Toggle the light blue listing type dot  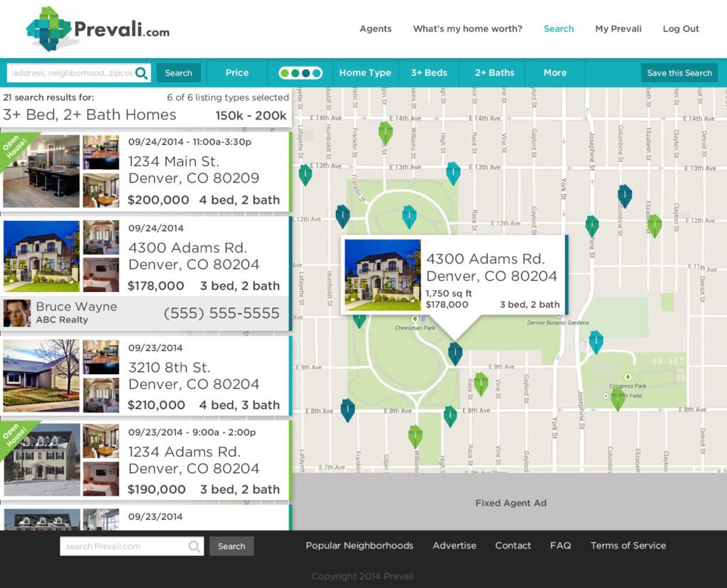(x=316, y=73)
